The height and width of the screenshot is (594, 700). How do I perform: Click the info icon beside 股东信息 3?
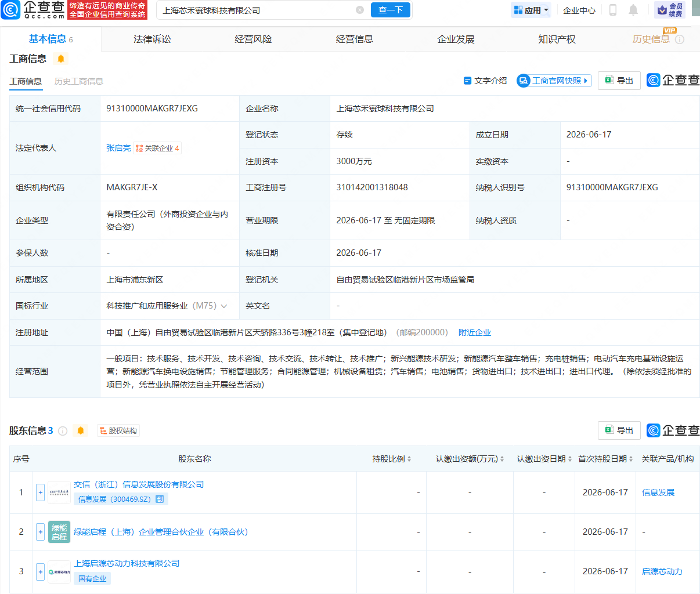click(63, 431)
